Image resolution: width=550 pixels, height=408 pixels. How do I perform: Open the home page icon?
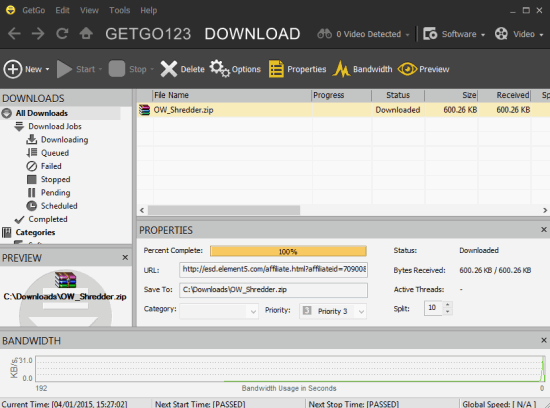86,34
